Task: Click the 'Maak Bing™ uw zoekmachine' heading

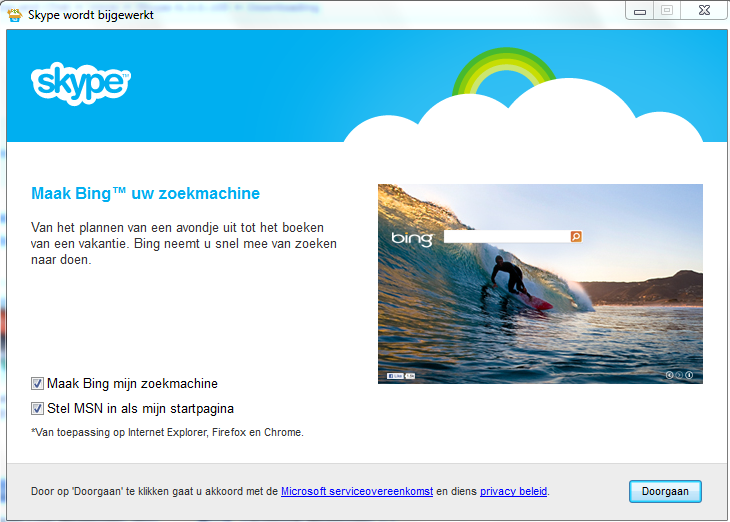Action: [145, 193]
